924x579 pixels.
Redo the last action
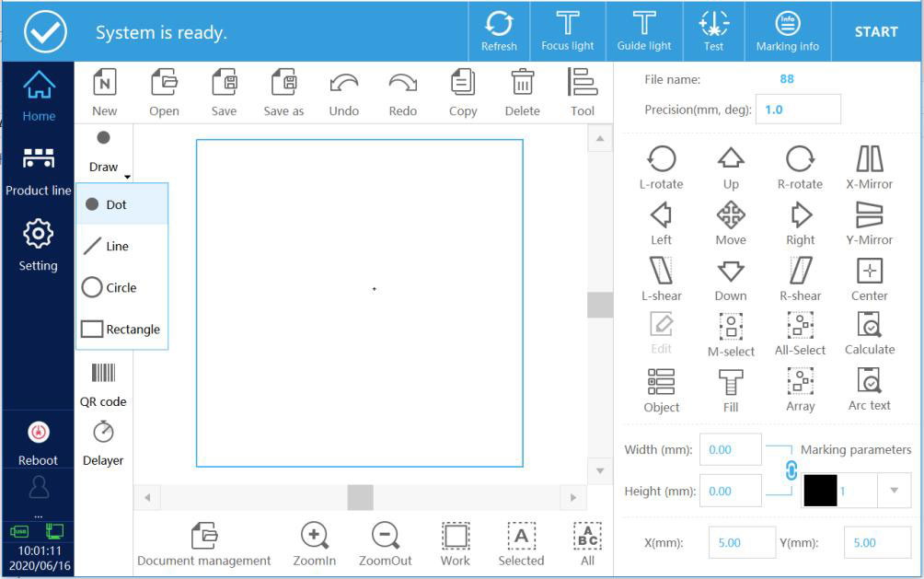(403, 93)
